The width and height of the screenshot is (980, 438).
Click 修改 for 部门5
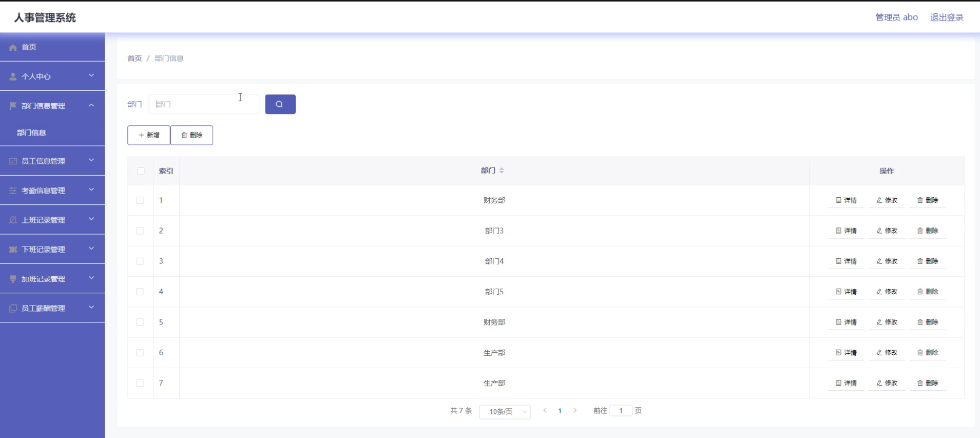coord(887,292)
